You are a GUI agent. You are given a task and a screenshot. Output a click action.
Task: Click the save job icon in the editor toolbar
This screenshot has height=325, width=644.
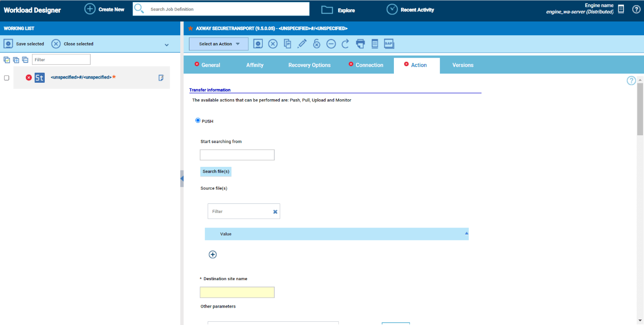pyautogui.click(x=258, y=44)
